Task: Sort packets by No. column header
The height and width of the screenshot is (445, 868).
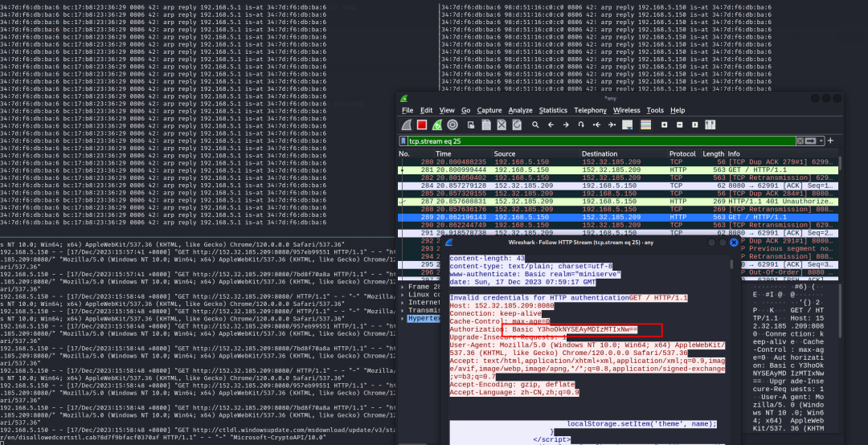Action: click(416, 154)
